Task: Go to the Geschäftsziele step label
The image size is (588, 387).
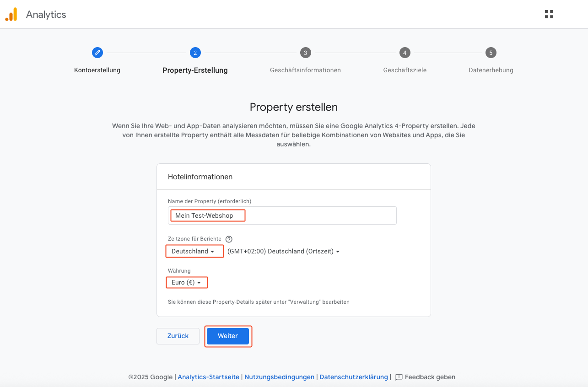Action: pyautogui.click(x=405, y=70)
